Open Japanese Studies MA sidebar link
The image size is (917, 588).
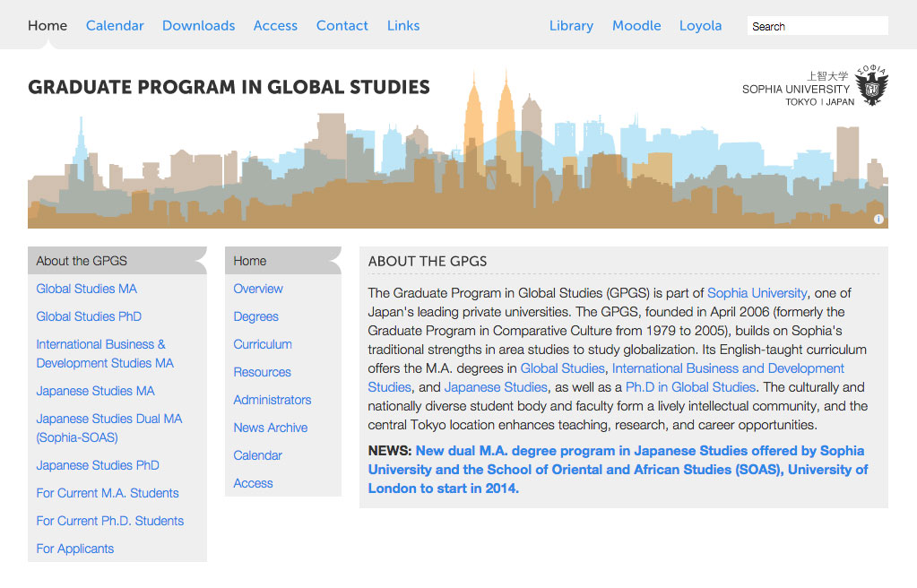tap(95, 391)
